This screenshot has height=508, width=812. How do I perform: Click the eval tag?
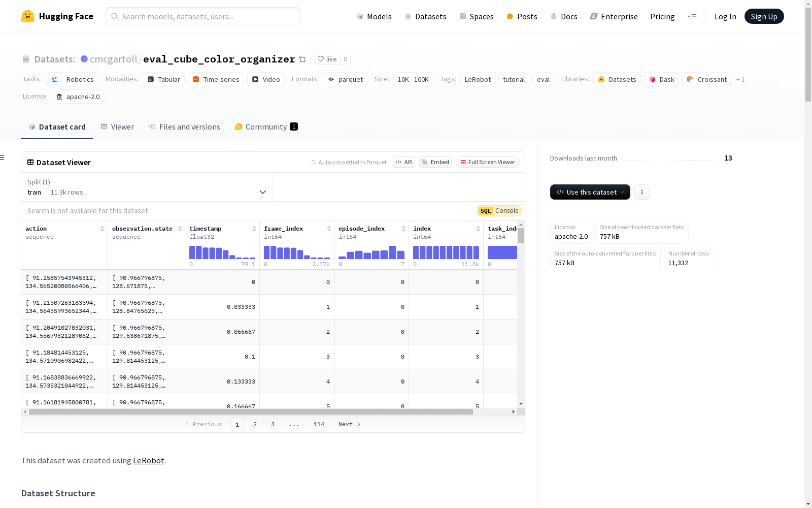coord(543,79)
